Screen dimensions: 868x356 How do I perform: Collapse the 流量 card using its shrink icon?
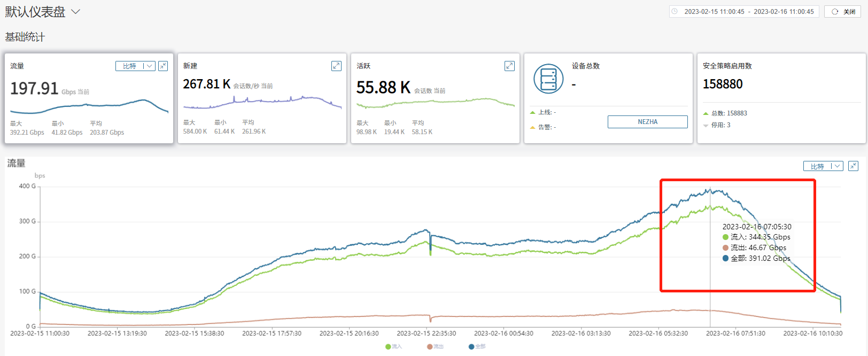point(163,66)
